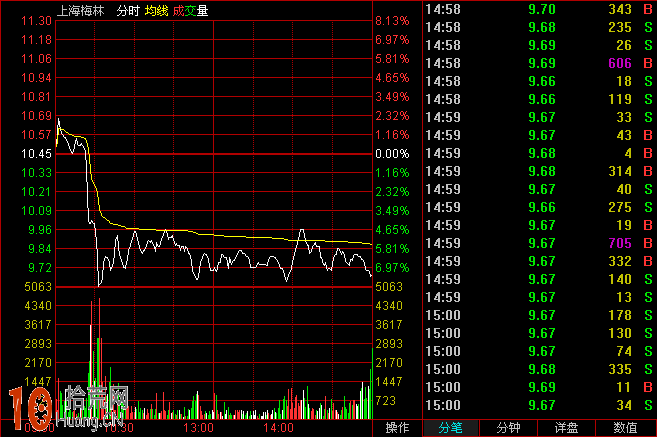The height and width of the screenshot is (437, 657).
Task: Click the 13:00 time axis label
Action: point(198,428)
